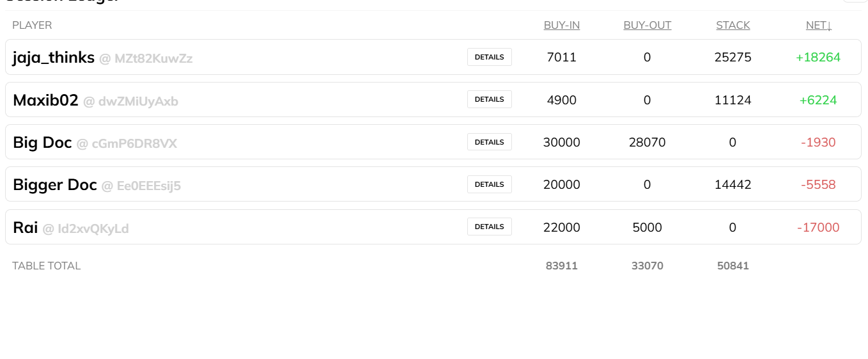Select the Maxib02 player name

pos(45,100)
